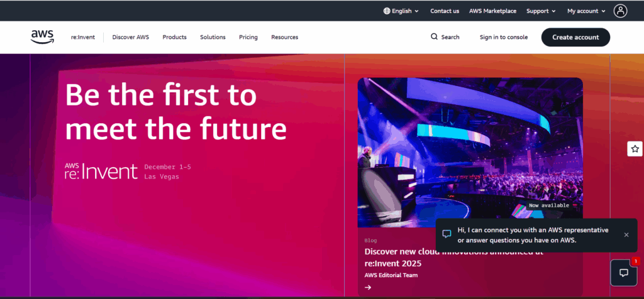This screenshot has height=299, width=644.
Task: Click Sign in to console link
Action: [503, 37]
